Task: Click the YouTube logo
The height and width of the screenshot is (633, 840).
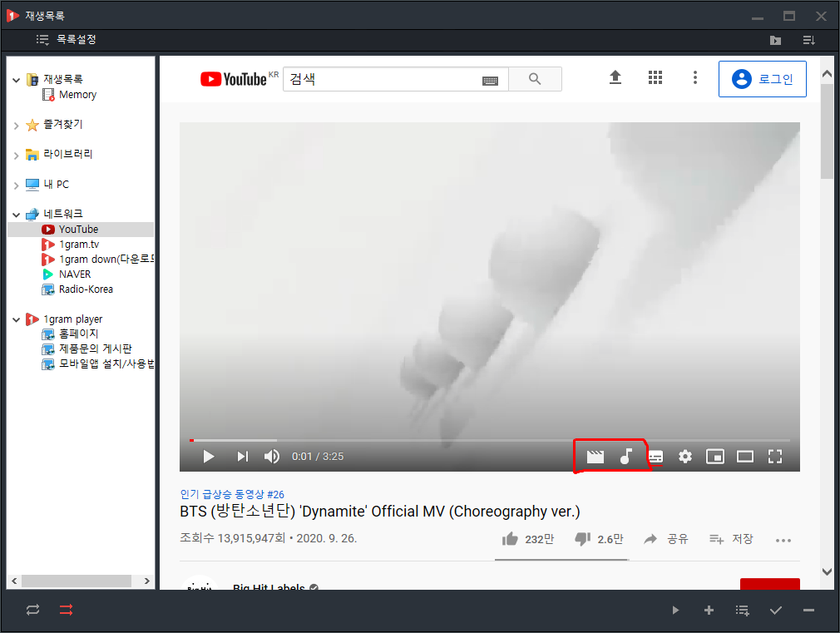Action: pos(234,79)
